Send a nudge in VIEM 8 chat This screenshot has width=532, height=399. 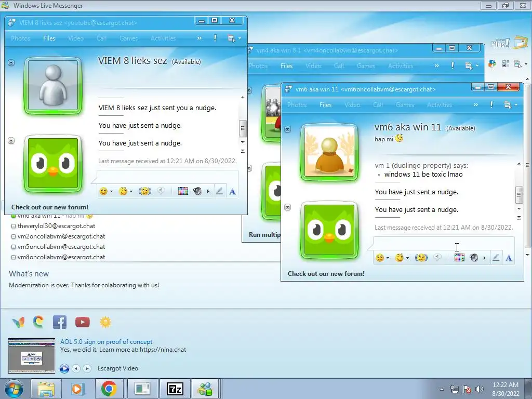[x=144, y=191]
